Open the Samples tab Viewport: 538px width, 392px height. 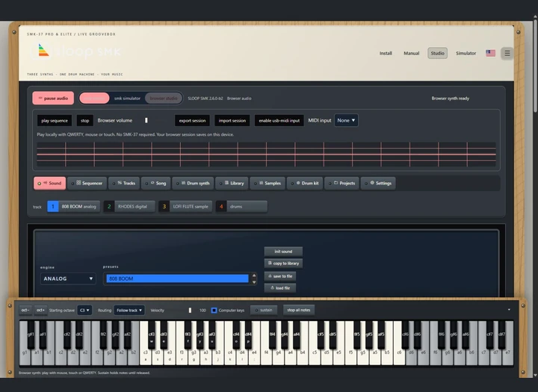tap(268, 183)
